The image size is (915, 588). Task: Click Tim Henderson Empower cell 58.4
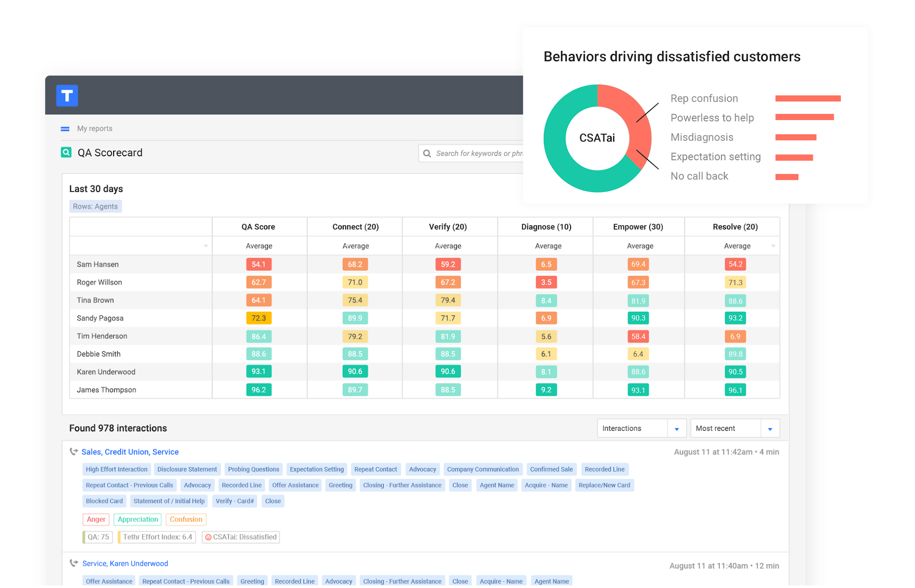click(638, 337)
